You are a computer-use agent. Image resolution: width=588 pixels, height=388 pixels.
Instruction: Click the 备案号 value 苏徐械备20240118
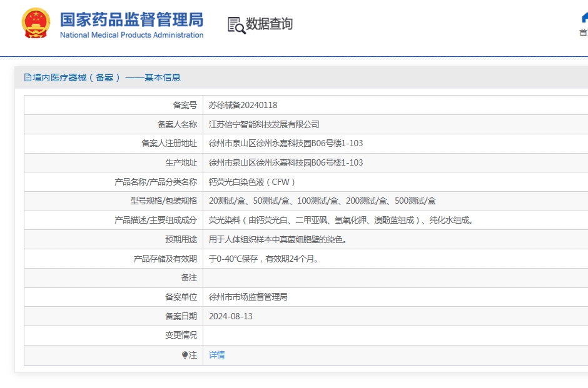243,105
